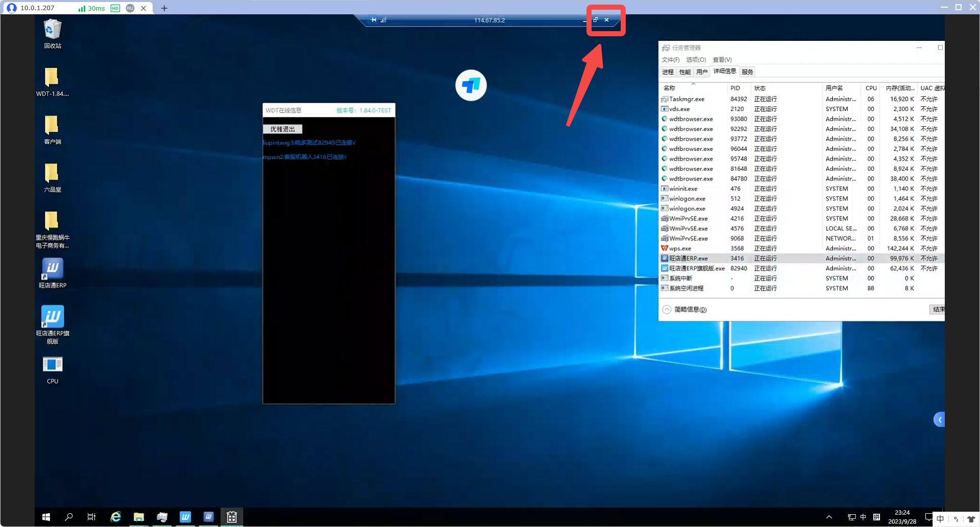The image size is (980, 527).
Task: Open IME skin shirt icon
Action: [x=971, y=519]
